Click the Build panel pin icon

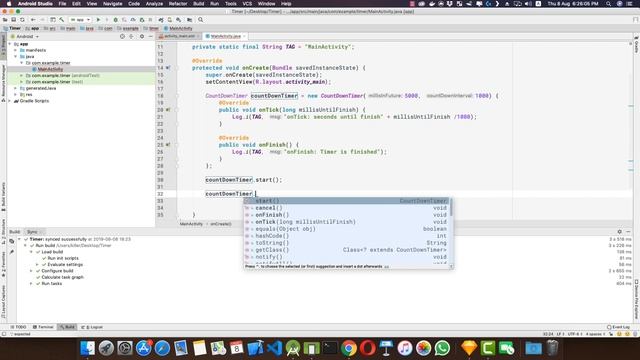point(11,252)
